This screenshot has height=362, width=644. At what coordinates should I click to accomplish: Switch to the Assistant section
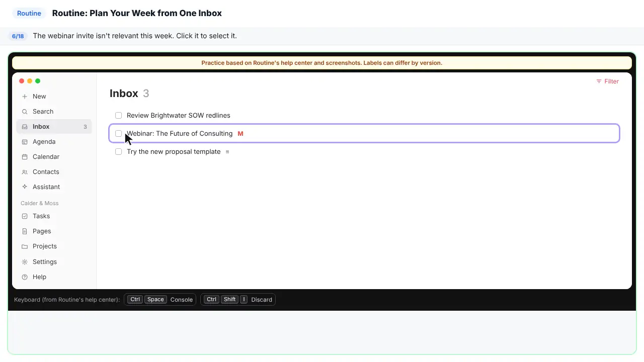coord(54,187)
